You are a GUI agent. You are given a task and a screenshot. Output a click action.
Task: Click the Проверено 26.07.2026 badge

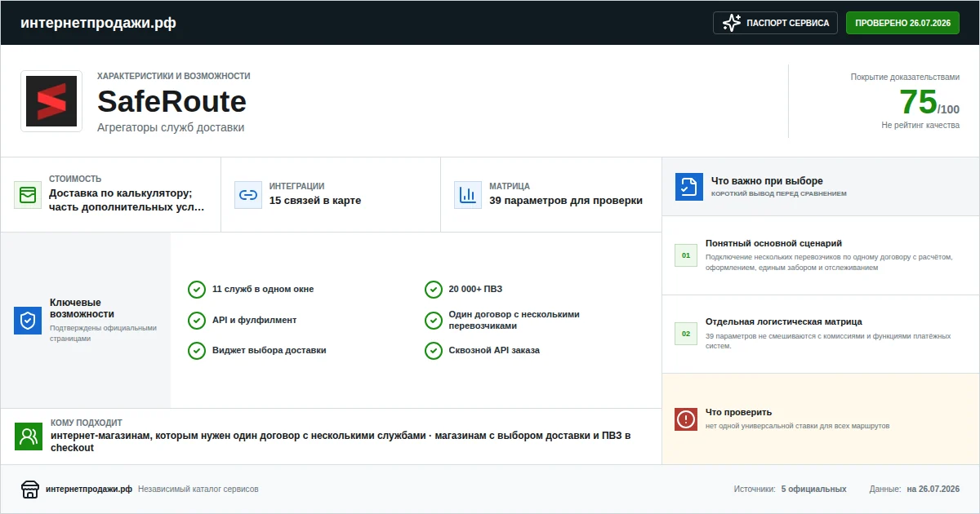click(902, 23)
